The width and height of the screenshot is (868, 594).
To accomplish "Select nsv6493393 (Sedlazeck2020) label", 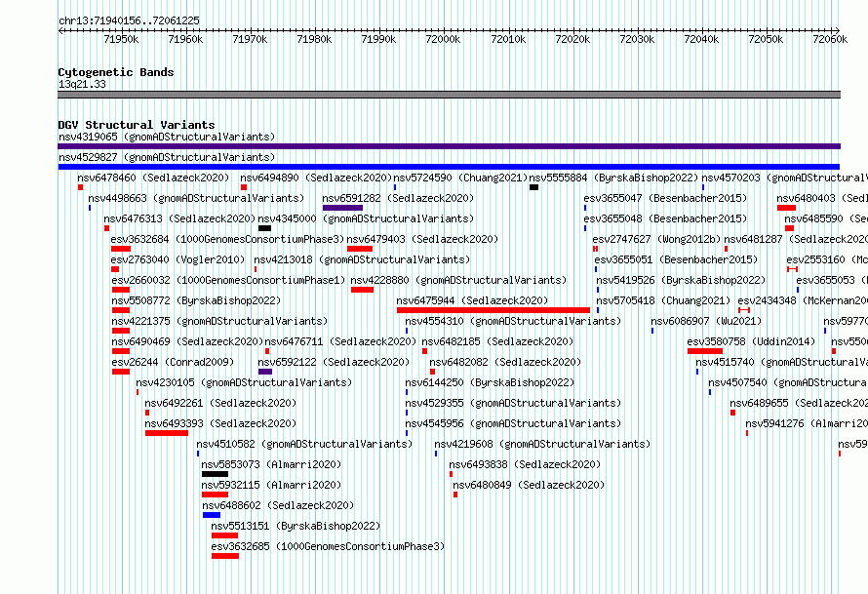I will 220,423.
